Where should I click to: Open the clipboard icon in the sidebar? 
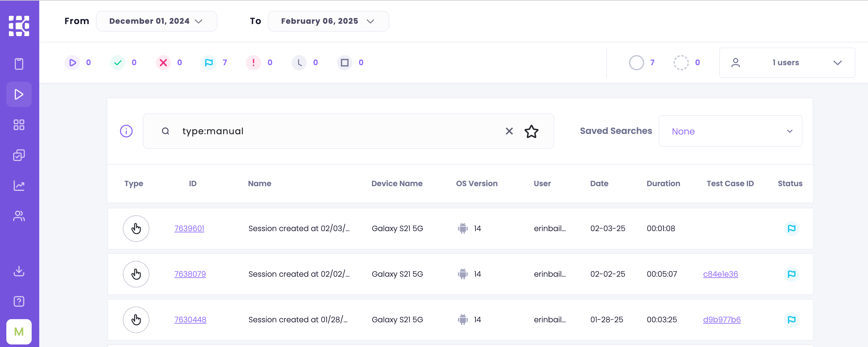point(19,64)
